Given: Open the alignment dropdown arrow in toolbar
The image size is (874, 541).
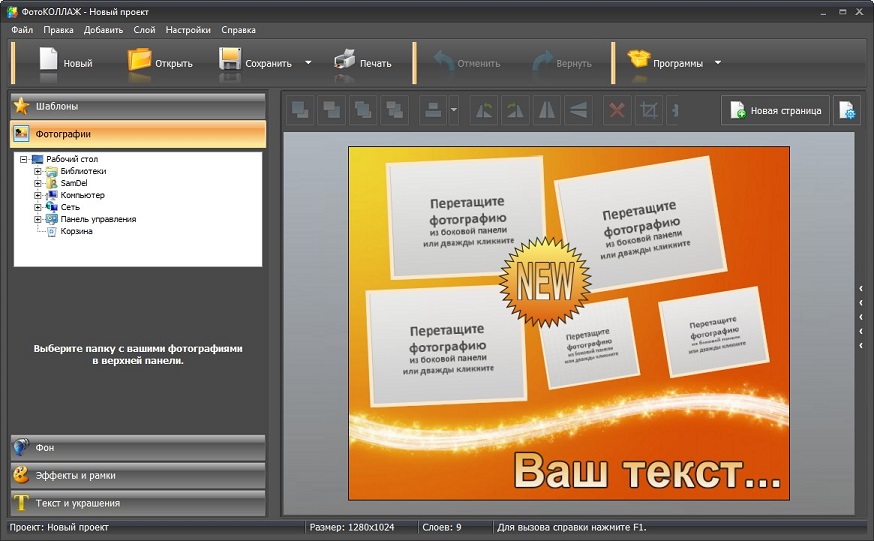Looking at the screenshot, I should 454,110.
